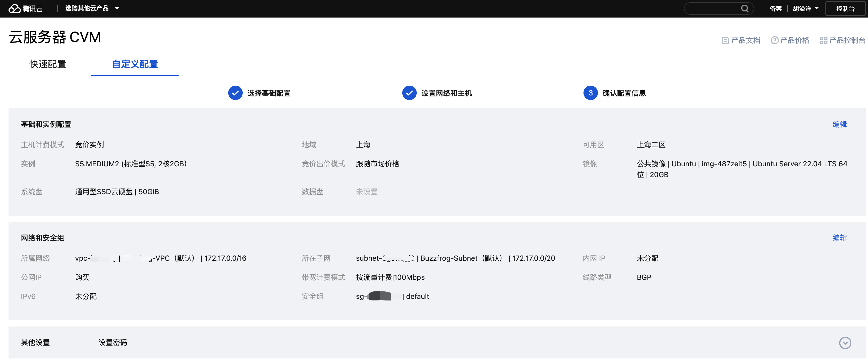Image resolution: width=868 pixels, height=360 pixels.
Task: Click the BGP line type value
Action: 644,277
